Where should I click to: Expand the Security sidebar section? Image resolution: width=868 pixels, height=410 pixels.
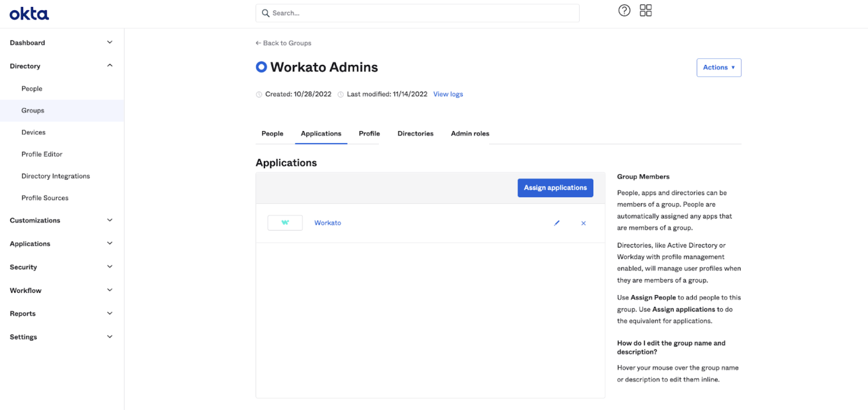(109, 267)
